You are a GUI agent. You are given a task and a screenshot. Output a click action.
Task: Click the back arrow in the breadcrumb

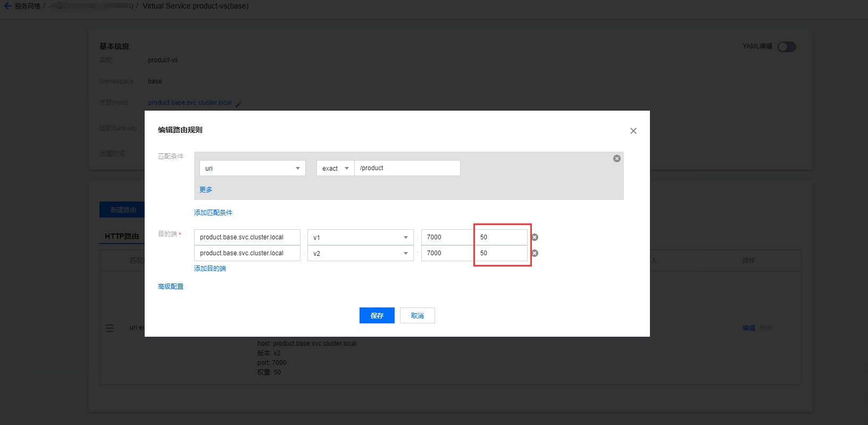[x=7, y=6]
